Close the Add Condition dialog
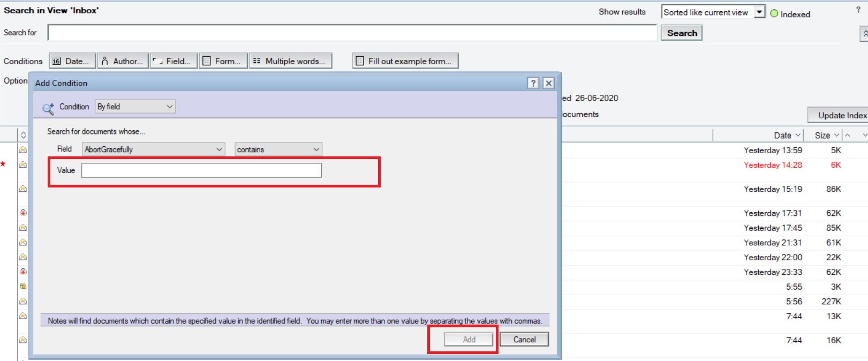 [548, 83]
